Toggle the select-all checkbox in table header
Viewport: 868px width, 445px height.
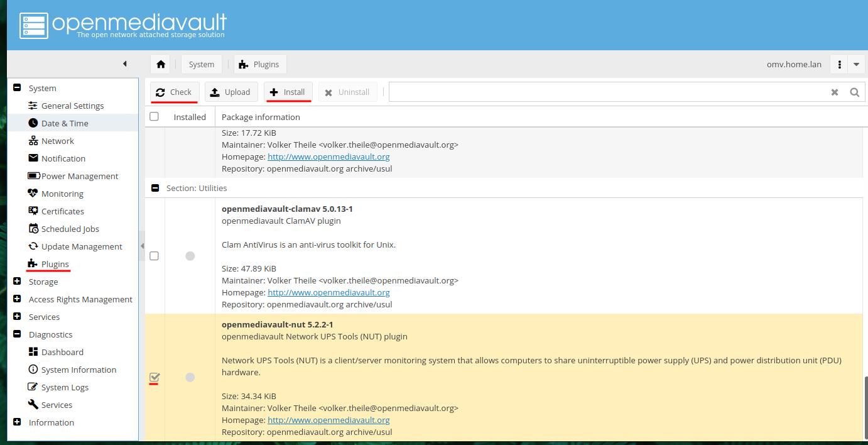pos(154,116)
